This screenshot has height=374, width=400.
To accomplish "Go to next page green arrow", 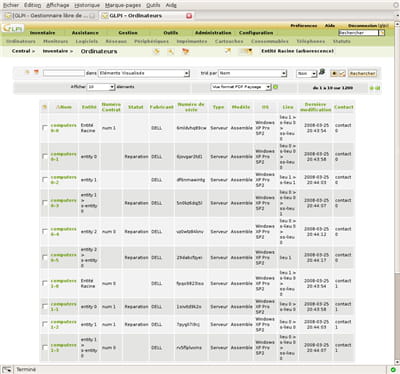I will [x=371, y=88].
